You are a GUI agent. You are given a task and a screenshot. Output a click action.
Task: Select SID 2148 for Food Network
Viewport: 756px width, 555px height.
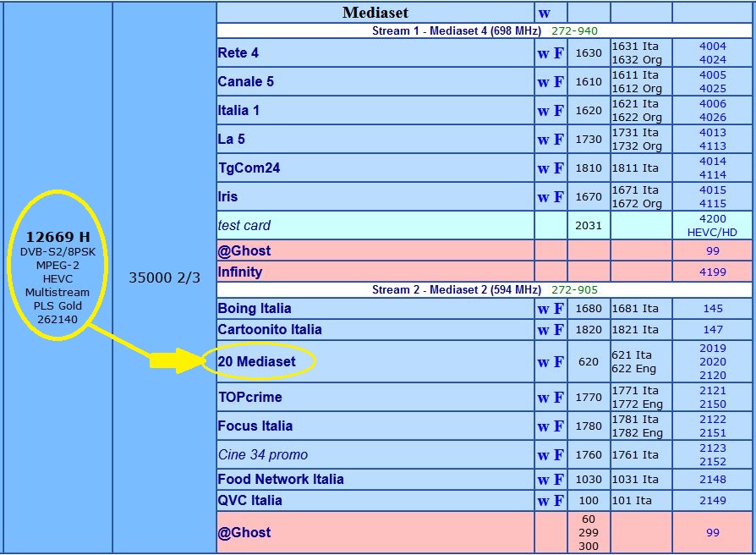tap(713, 480)
